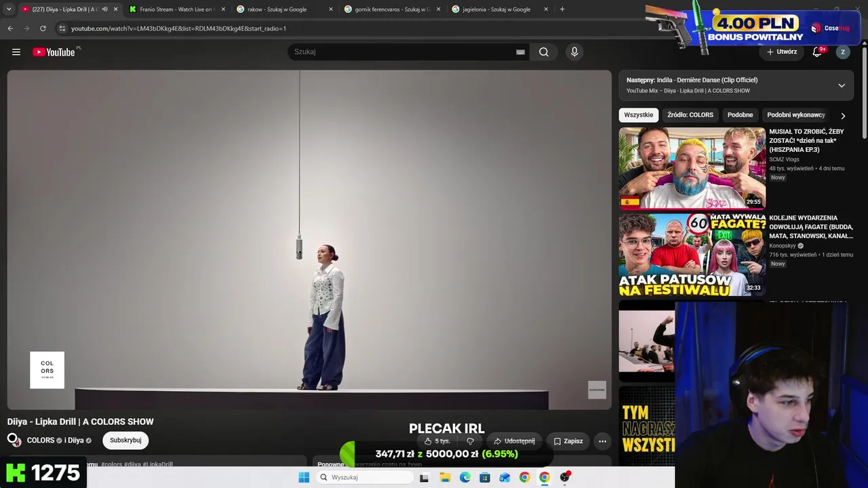Image resolution: width=868 pixels, height=488 pixels.
Task: Click the Windows taskbar search box
Action: pos(366,477)
